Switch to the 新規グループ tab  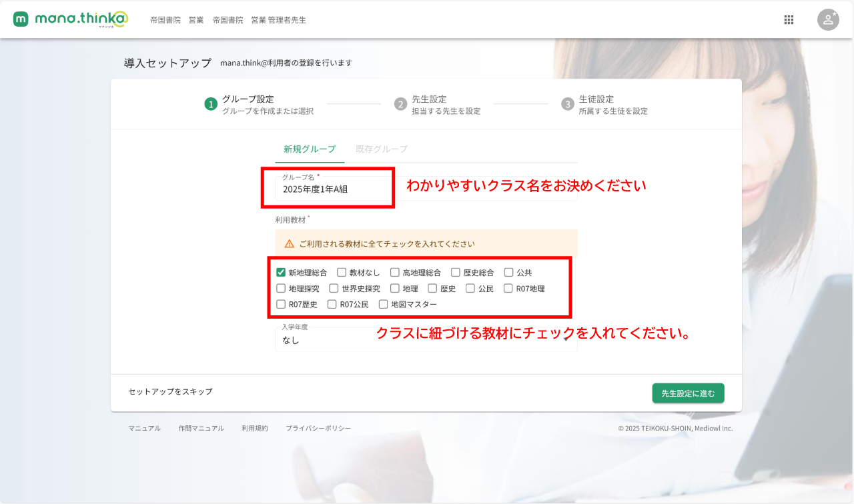(310, 149)
